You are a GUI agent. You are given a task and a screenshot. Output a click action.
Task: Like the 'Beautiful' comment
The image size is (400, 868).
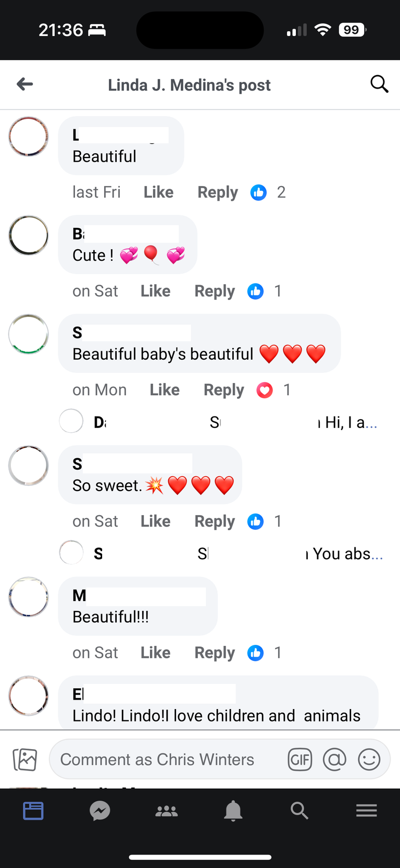coord(158,192)
